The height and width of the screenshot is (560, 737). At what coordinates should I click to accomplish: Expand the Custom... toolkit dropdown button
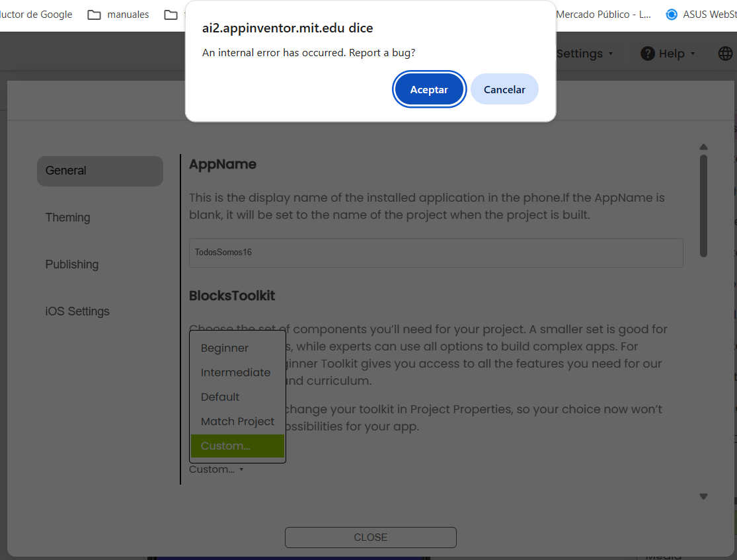(216, 469)
